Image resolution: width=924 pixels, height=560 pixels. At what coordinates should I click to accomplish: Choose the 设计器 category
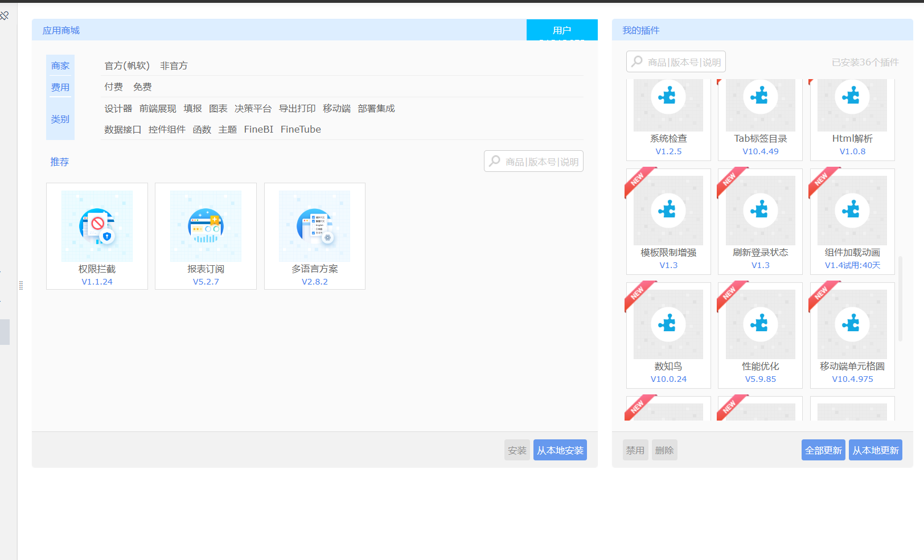pos(118,109)
